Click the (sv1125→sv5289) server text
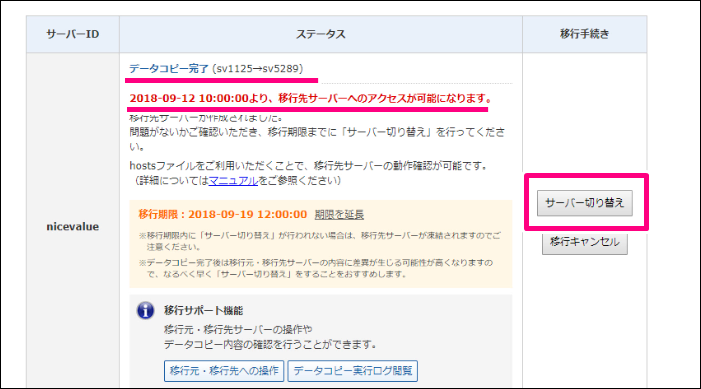This screenshot has width=701, height=389. pyautogui.click(x=258, y=69)
